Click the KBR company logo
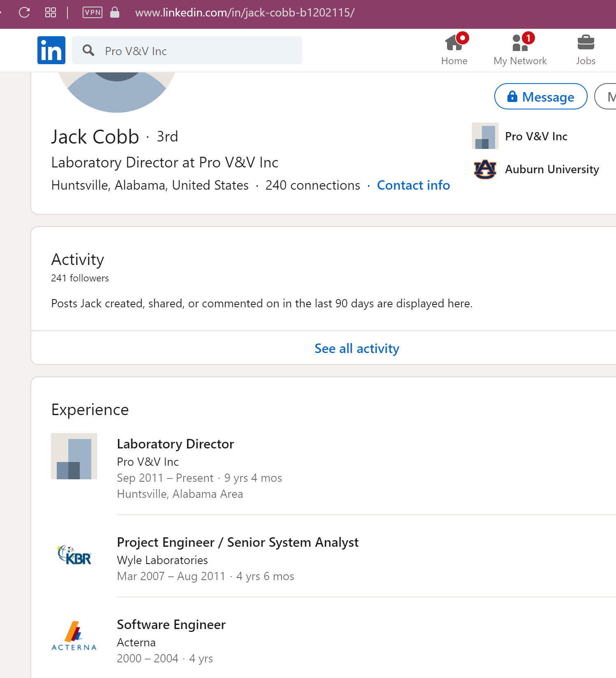The image size is (616, 678). (74, 555)
